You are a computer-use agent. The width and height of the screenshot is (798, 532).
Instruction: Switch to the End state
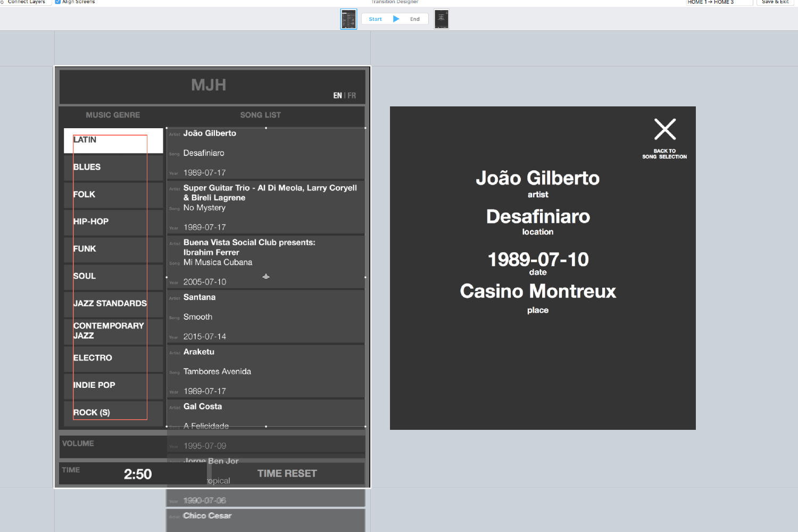click(415, 19)
